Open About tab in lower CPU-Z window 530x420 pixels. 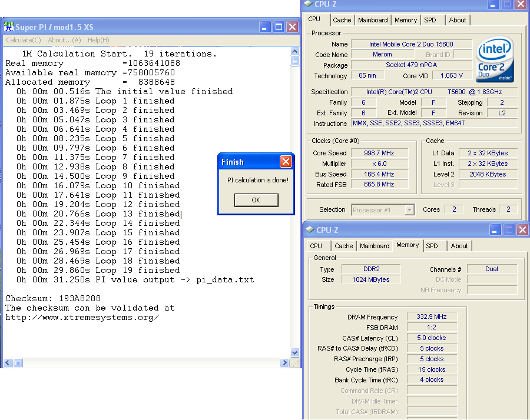click(459, 246)
